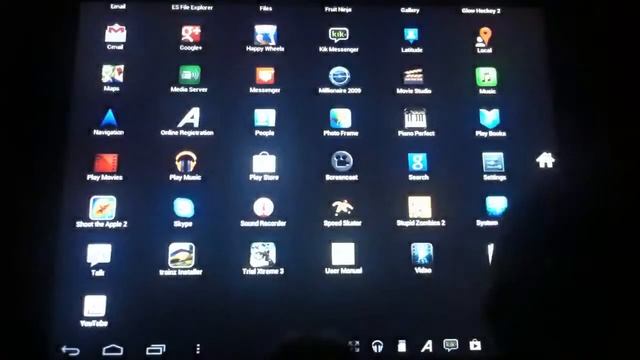Open Sound Recorder
This screenshot has width=640, height=360.
[x=263, y=207]
